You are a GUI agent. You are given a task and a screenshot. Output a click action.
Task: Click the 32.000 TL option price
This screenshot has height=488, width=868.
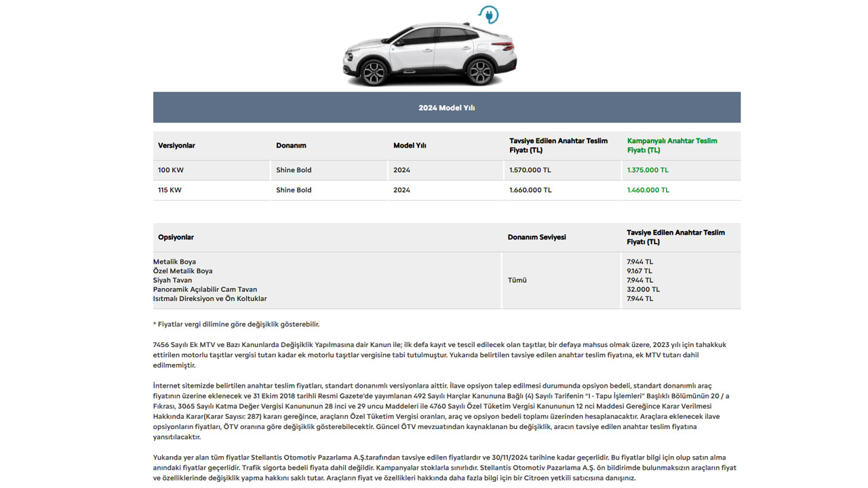[x=643, y=289]
